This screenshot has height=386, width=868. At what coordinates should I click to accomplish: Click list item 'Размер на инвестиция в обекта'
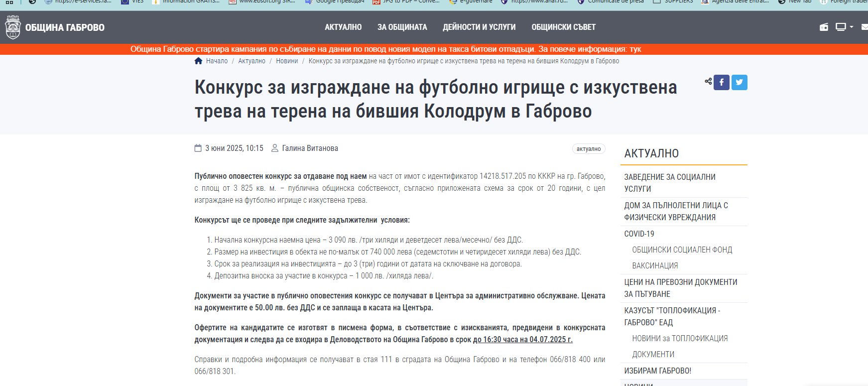[397, 252]
